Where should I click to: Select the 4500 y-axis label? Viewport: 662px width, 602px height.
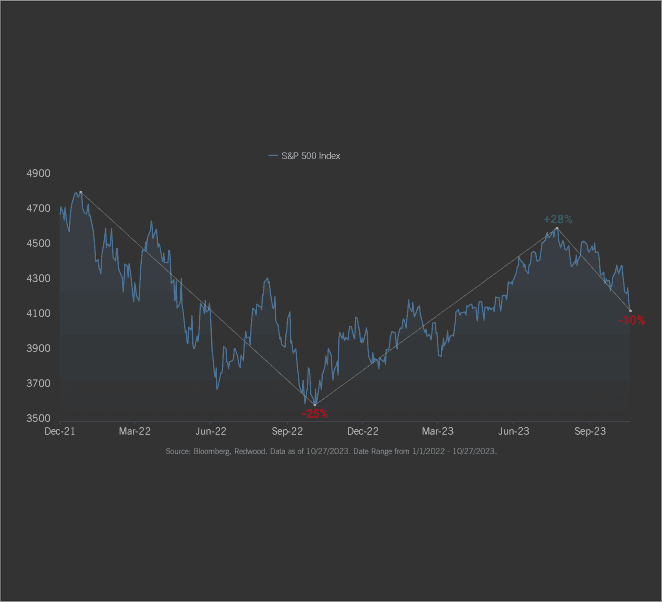pos(38,243)
